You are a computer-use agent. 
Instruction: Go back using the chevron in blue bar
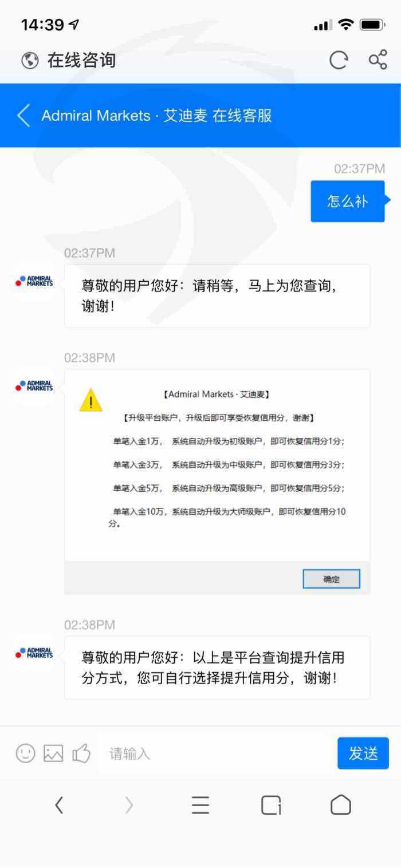pos(23,116)
